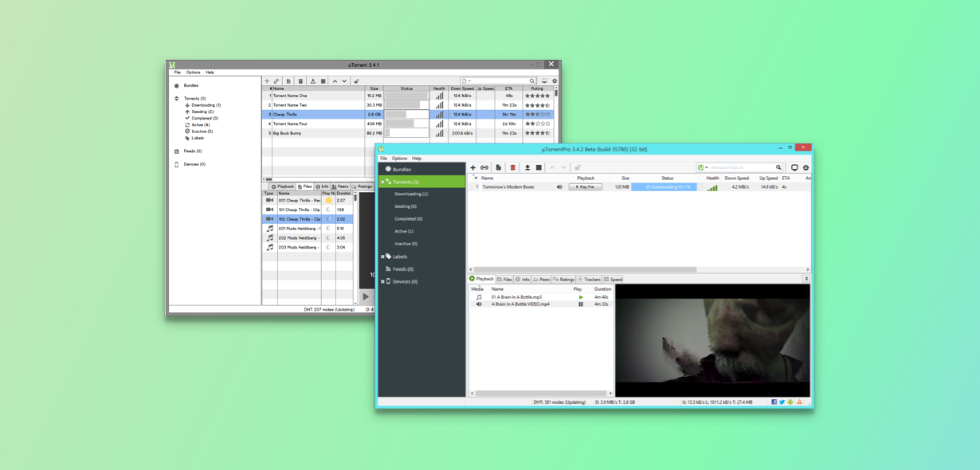Screen dimensions: 980x470
Task: Click Twitter icon in uTorrentPro status bar
Action: coord(782,402)
